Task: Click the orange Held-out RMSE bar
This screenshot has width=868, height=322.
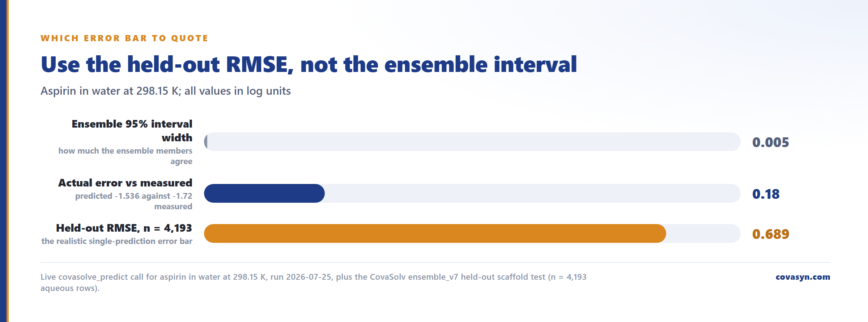Action: pos(435,233)
